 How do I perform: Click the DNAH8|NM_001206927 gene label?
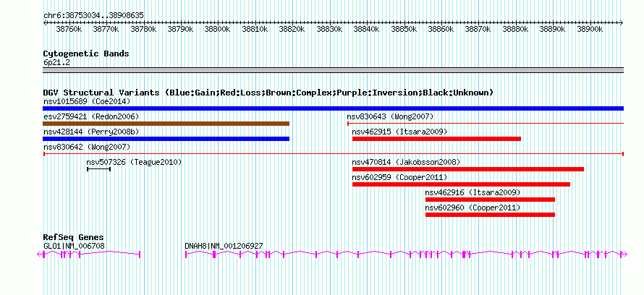click(x=224, y=246)
